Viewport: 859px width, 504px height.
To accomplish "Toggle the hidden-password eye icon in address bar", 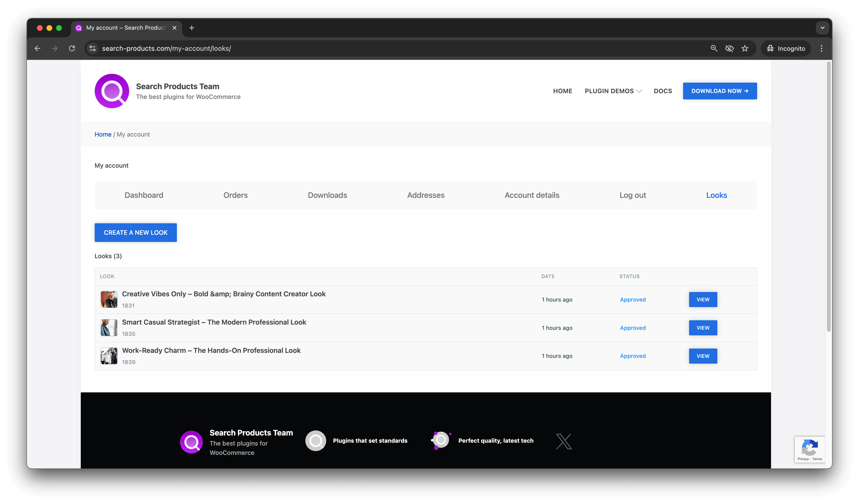I will [730, 48].
